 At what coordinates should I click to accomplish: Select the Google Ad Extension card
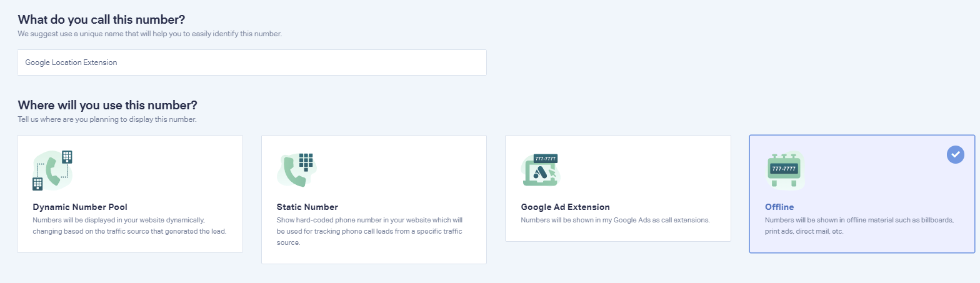[618, 188]
